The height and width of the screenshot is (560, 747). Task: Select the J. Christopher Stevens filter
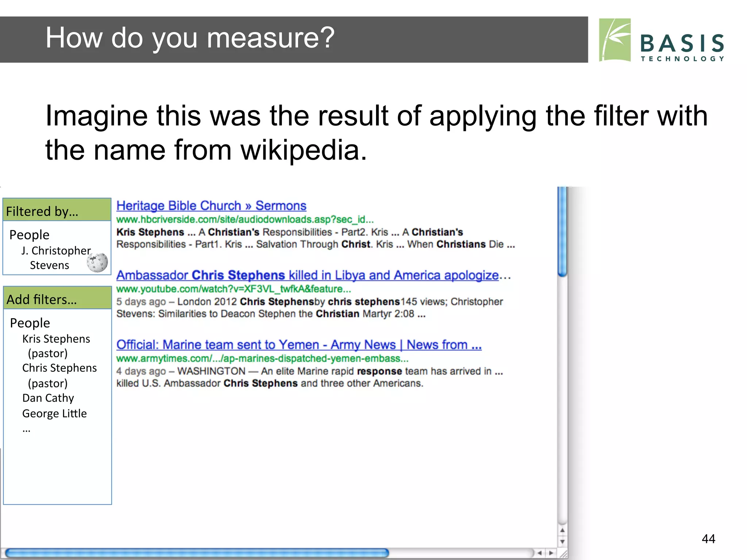coord(55,258)
